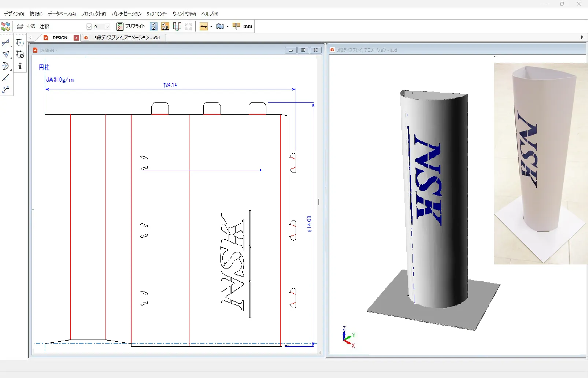Toggle the mm units button
This screenshot has height=378, width=588.
(x=248, y=26)
